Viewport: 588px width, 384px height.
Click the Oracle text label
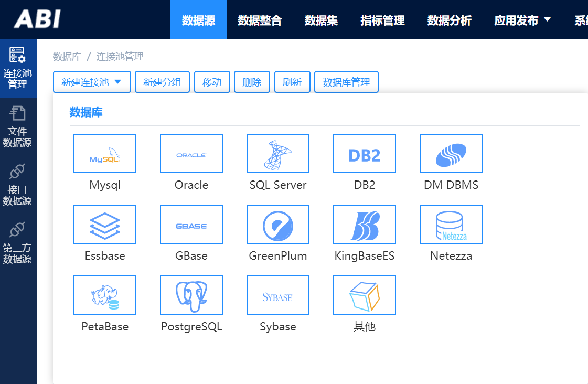(x=191, y=185)
